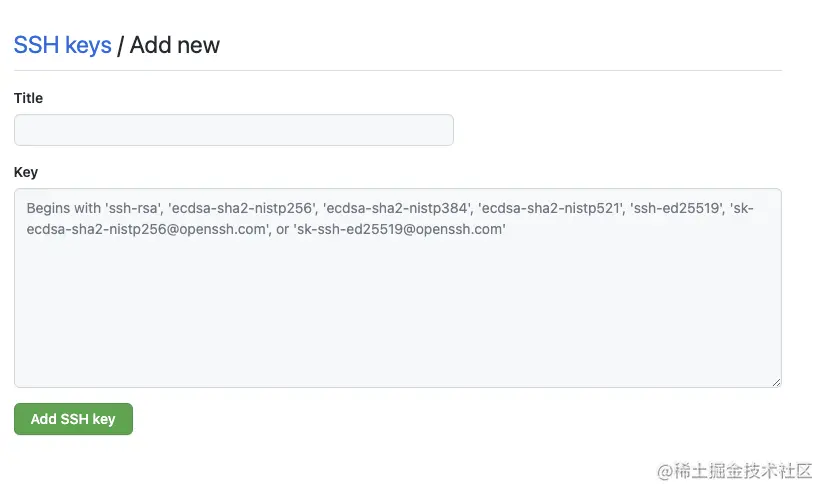Click the 'sk-ssh-ed25519@openssh.com' placeholder text
829x497 pixels.
point(400,230)
